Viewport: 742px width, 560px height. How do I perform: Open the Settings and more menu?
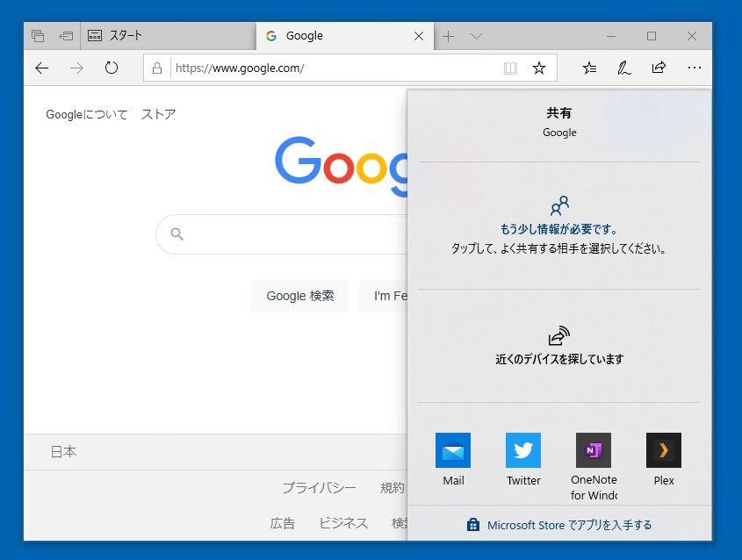[x=695, y=68]
